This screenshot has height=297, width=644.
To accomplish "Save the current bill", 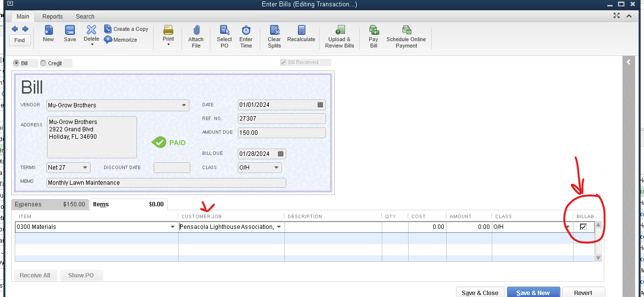I will click(69, 34).
